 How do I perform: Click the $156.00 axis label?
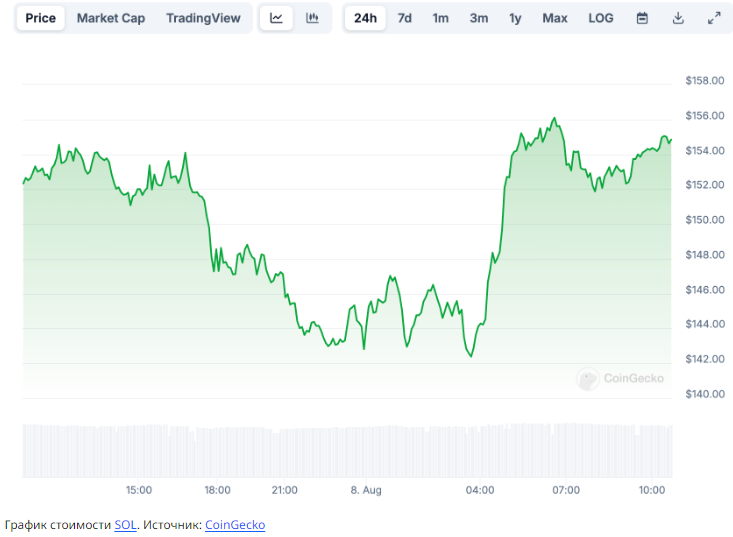tap(704, 115)
